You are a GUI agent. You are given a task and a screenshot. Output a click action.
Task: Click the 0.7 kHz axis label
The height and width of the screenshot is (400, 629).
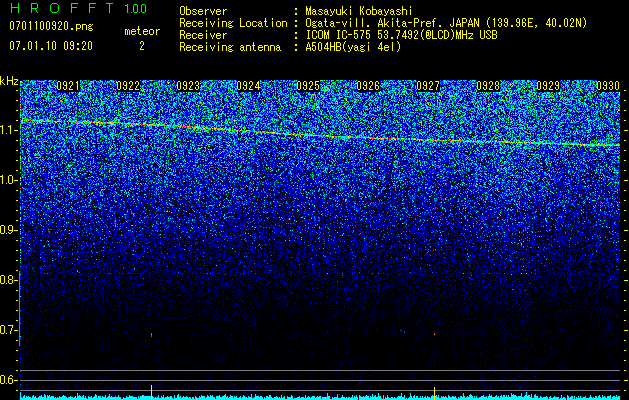9,330
